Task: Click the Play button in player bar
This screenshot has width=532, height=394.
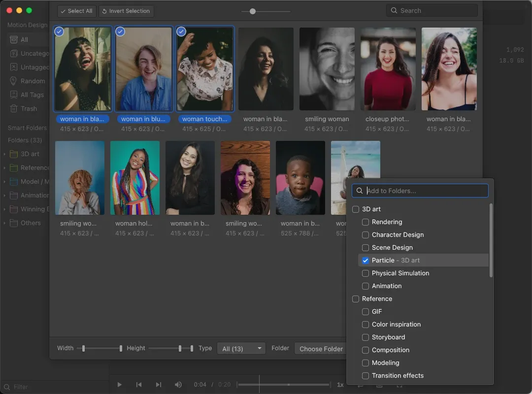Action: (119, 385)
